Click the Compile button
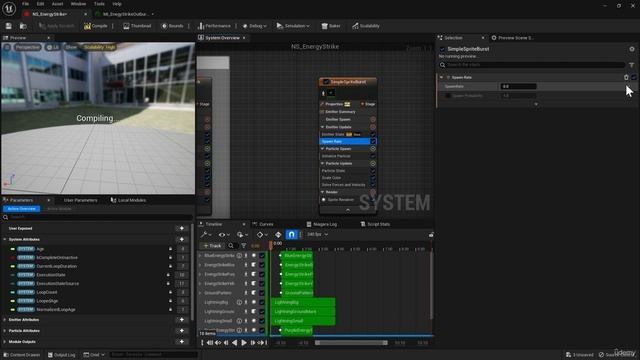The image size is (640, 360). (96, 26)
